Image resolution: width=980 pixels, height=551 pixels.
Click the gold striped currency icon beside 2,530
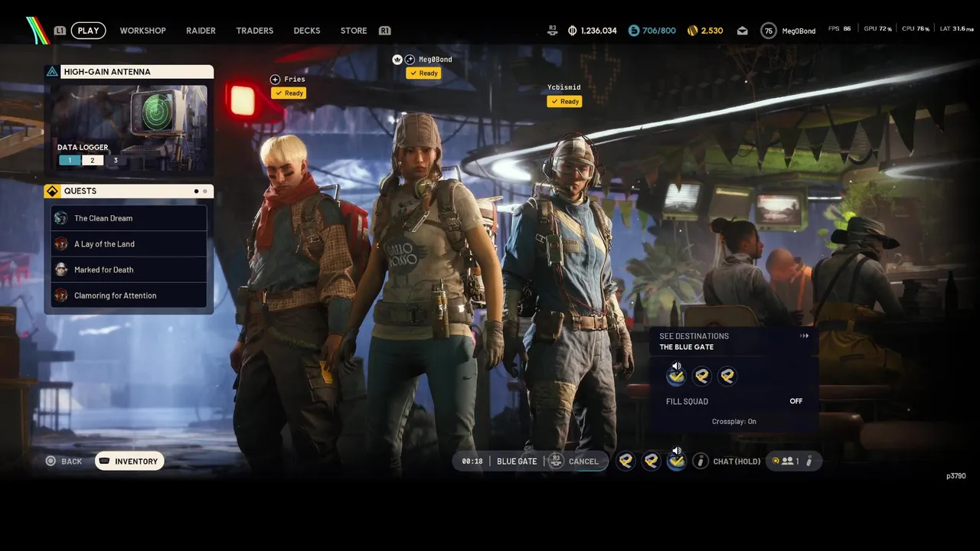pos(692,31)
